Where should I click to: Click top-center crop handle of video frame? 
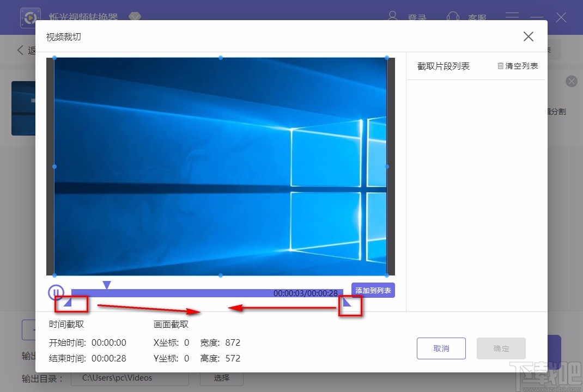click(221, 58)
